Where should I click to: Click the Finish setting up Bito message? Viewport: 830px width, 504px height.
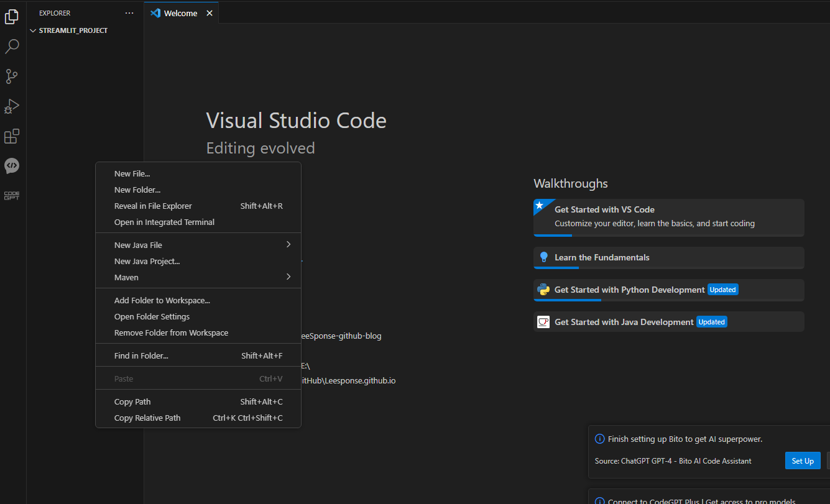tap(685, 439)
